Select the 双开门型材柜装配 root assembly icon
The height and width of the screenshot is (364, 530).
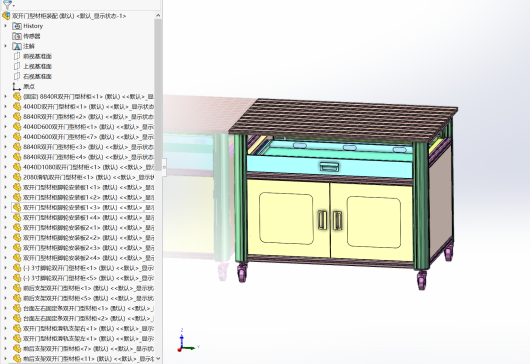coord(6,16)
